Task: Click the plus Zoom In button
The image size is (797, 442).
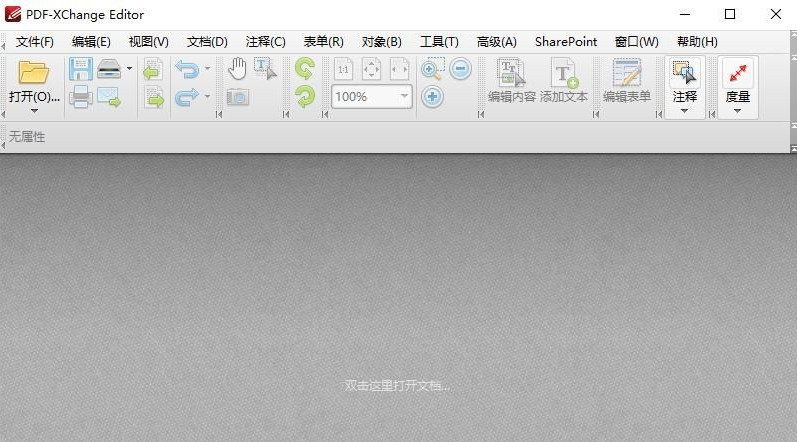Action: click(x=432, y=97)
